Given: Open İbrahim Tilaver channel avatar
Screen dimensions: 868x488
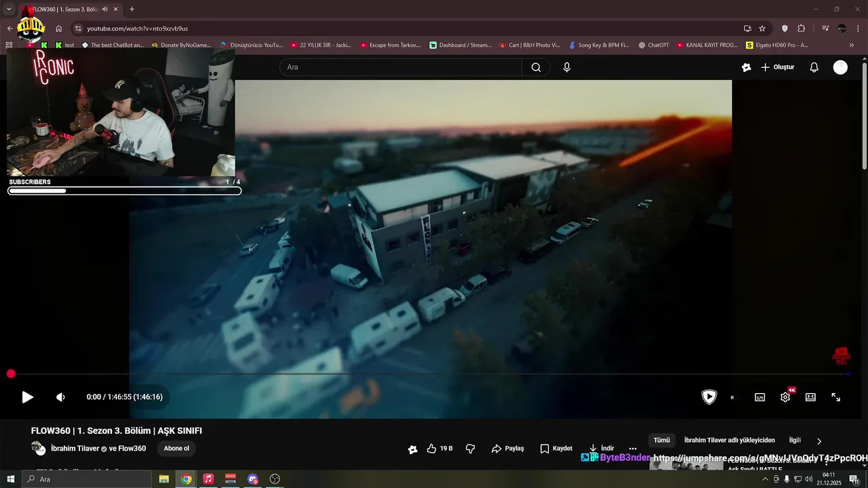Looking at the screenshot, I should [38, 449].
